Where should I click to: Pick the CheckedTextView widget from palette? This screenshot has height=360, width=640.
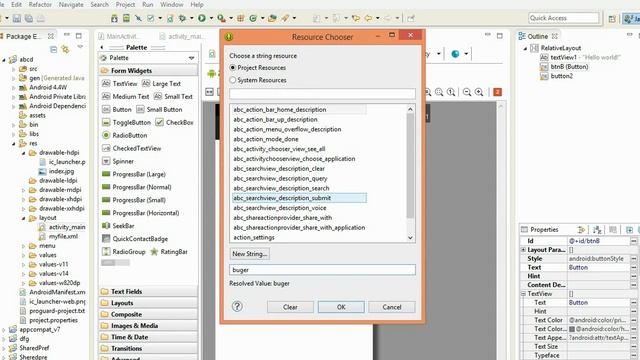click(131, 148)
